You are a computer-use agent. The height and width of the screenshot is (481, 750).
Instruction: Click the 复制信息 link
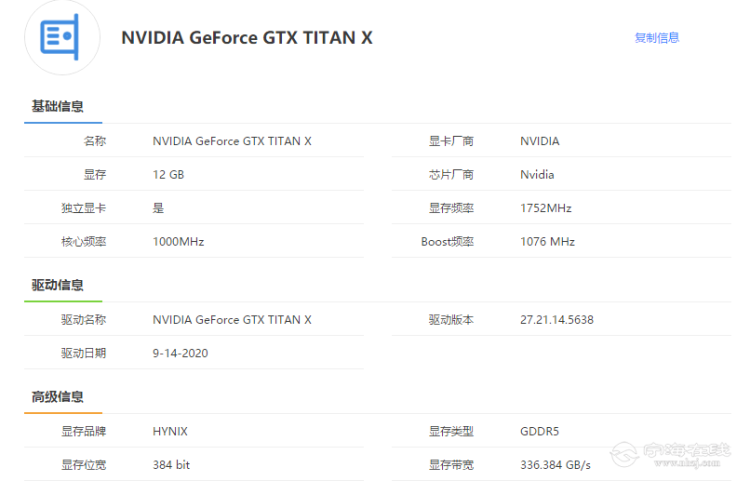pos(657,38)
